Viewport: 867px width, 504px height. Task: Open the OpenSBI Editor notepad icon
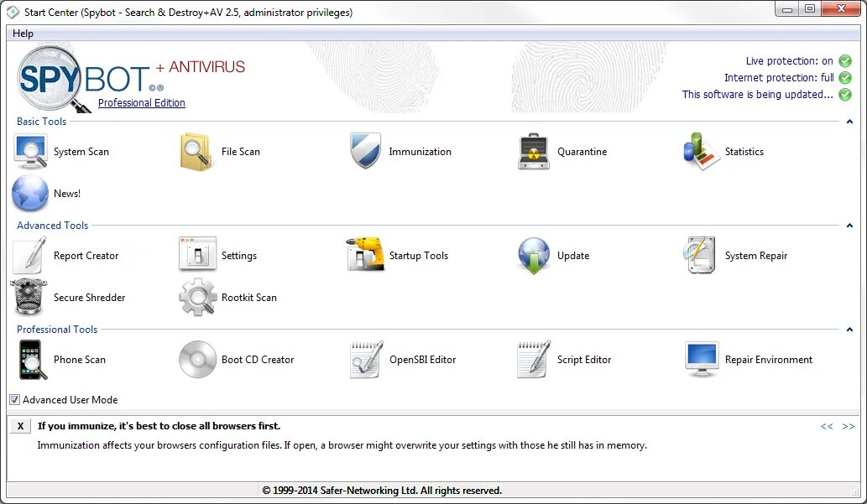pos(366,360)
